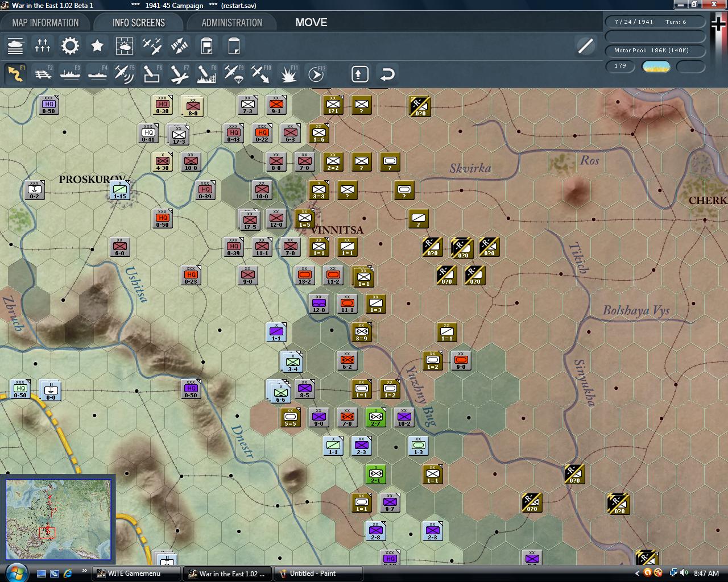Click the diagonal slash round button
Image resolution: width=728 pixels, height=582 pixels.
coord(585,45)
